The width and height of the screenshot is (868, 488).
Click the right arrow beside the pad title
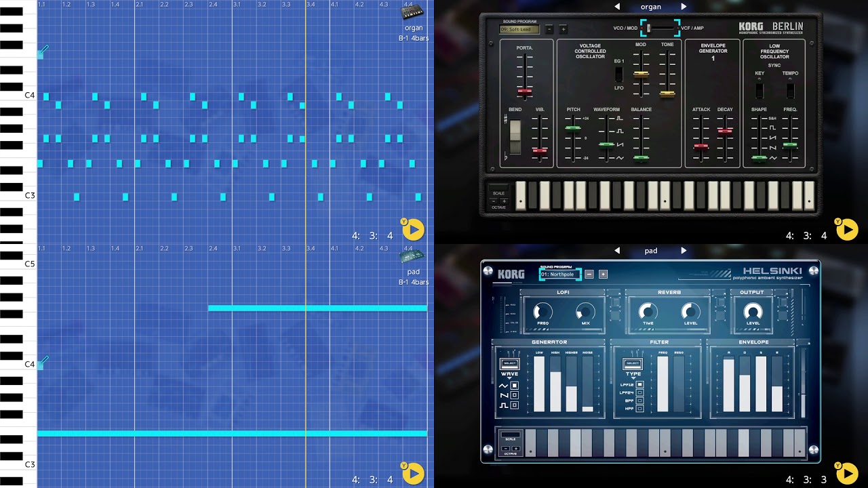pyautogui.click(x=684, y=251)
